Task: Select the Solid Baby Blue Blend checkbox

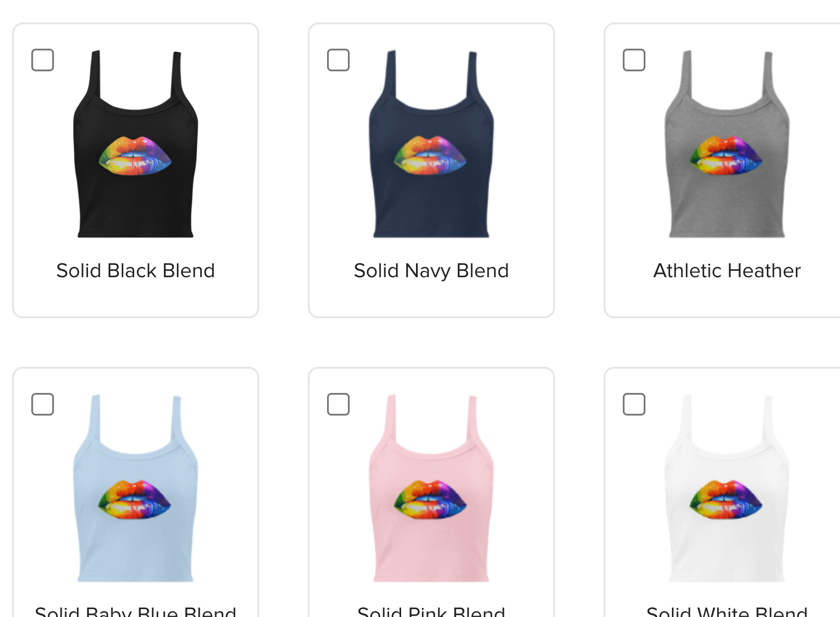Action: 43,404
